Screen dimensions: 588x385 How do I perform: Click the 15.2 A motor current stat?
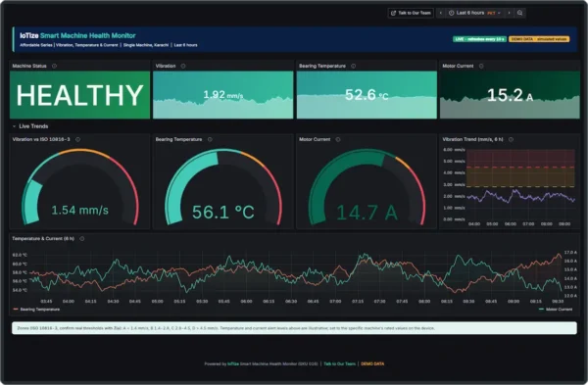click(510, 95)
